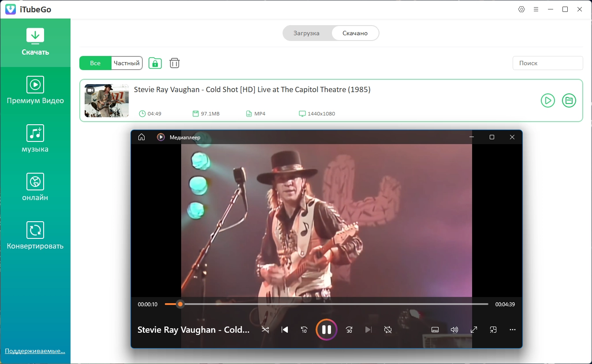Open the iTubeGo hamburger menu
Viewport: 592px width, 364px height.
click(536, 9)
